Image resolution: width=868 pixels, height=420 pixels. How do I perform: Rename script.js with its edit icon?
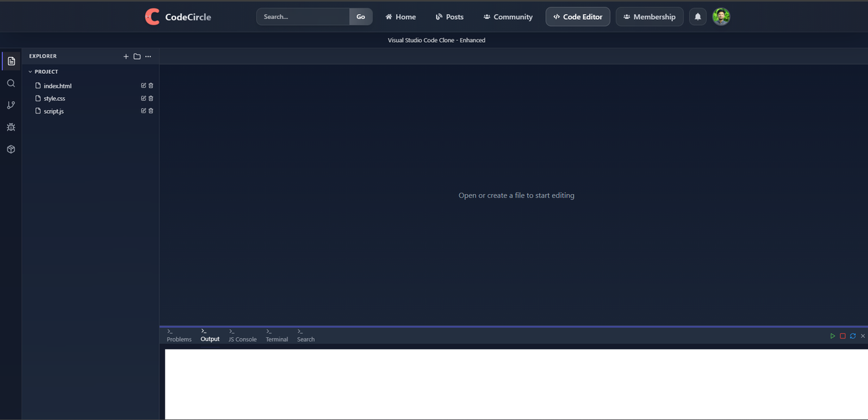(143, 111)
